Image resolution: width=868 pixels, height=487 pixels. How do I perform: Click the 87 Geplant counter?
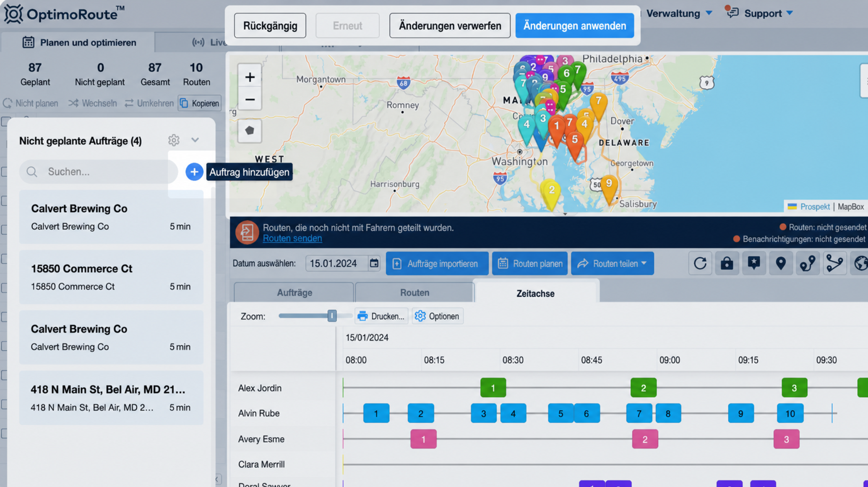[35, 74]
